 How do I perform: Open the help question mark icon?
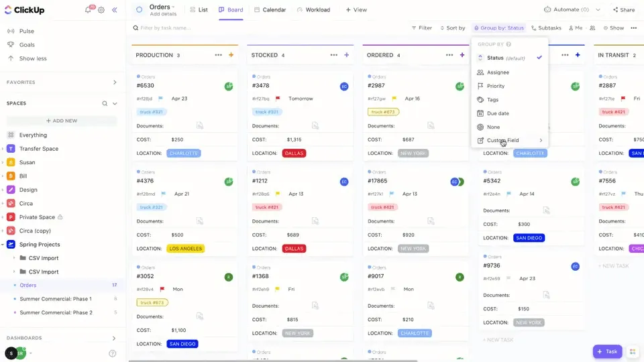pos(112,353)
